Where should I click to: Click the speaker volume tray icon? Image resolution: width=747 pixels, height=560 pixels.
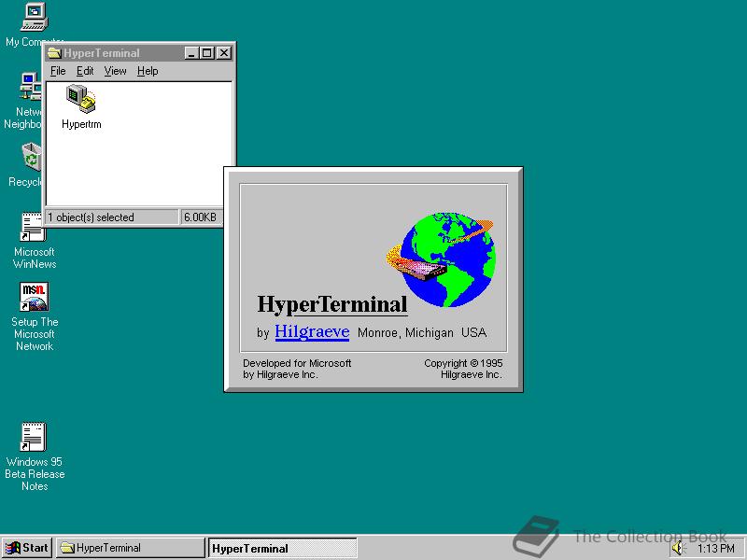[677, 548]
